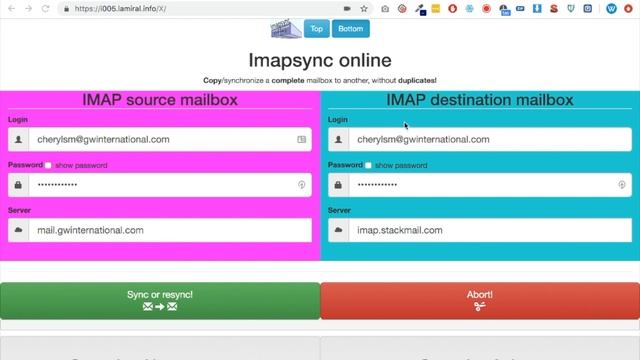Click the user icon beside destination login
The image size is (640, 360).
(x=338, y=140)
